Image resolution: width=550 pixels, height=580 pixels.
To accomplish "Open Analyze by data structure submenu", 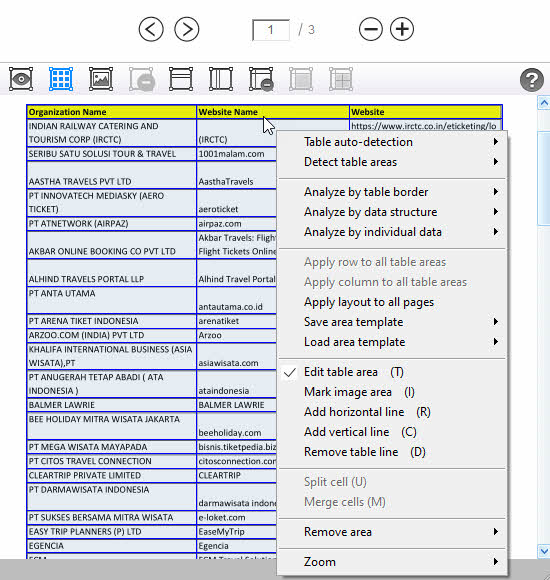I will [392, 212].
